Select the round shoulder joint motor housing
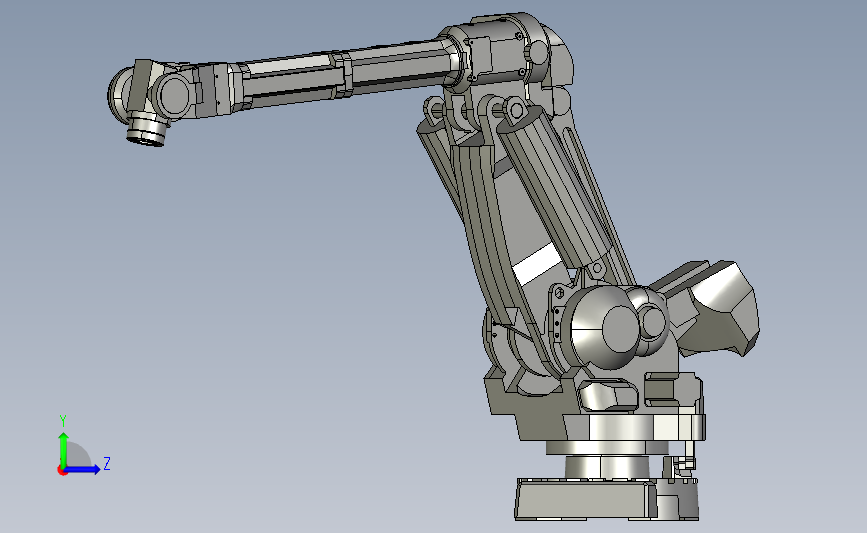Image resolution: width=867 pixels, height=533 pixels. (605, 327)
